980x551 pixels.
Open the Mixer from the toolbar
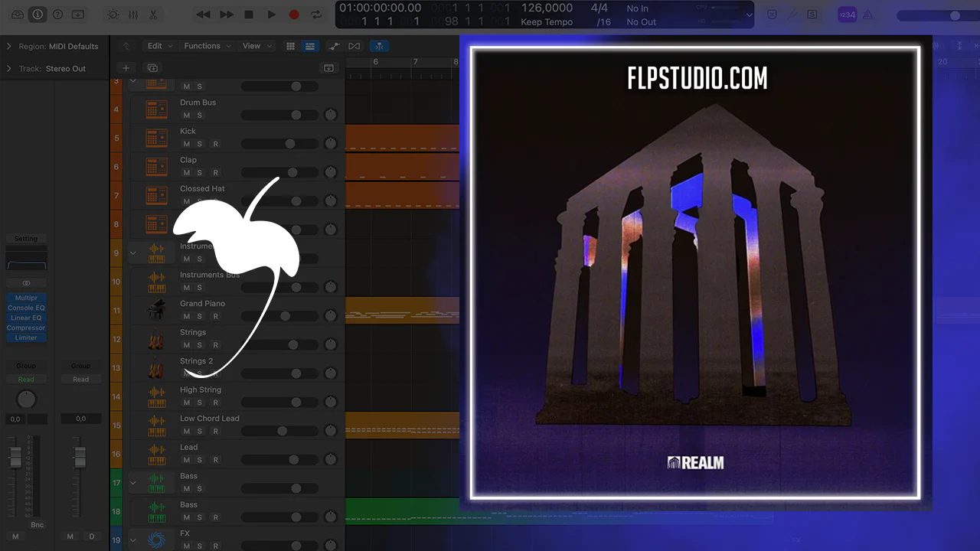point(133,15)
